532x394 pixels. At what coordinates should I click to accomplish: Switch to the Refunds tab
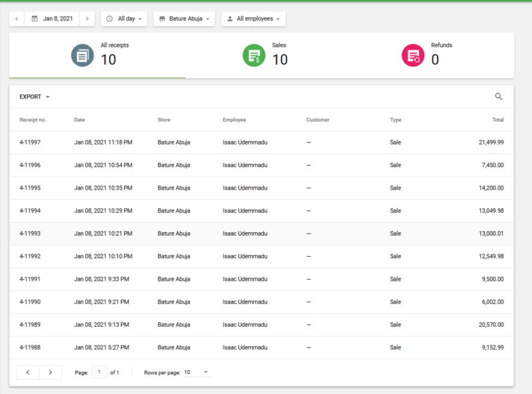click(x=432, y=55)
